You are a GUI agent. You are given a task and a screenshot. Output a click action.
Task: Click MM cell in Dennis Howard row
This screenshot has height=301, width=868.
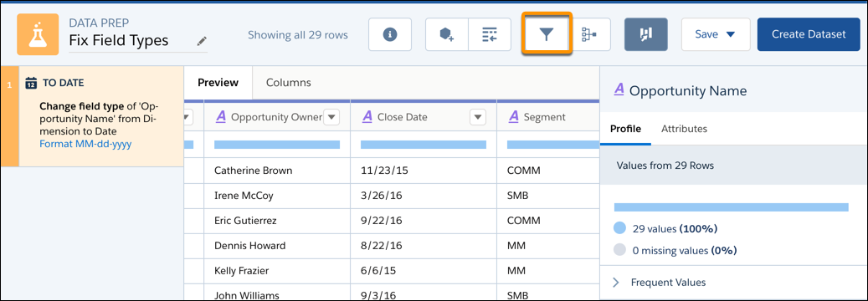548,245
